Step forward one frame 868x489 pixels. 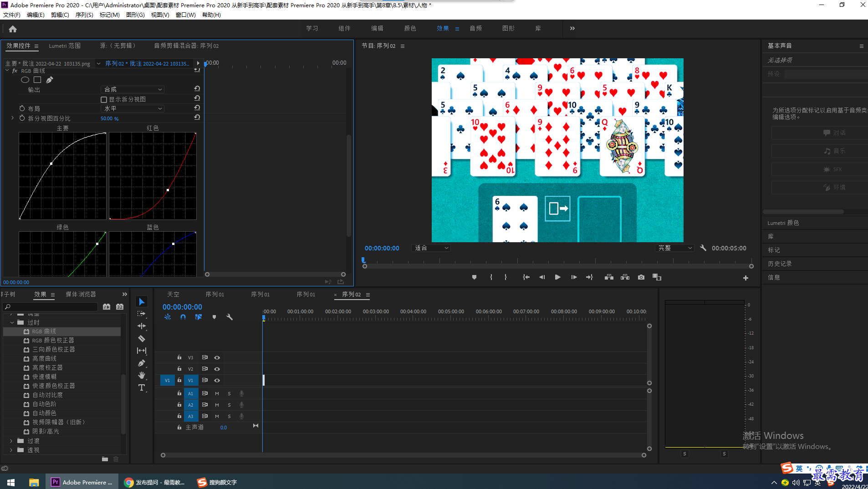pos(574,277)
